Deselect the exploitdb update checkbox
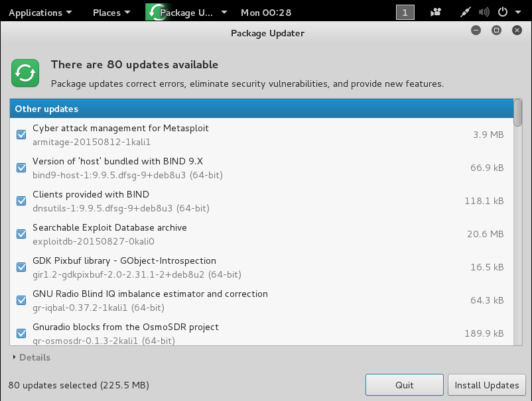The width and height of the screenshot is (532, 401). pos(21,234)
